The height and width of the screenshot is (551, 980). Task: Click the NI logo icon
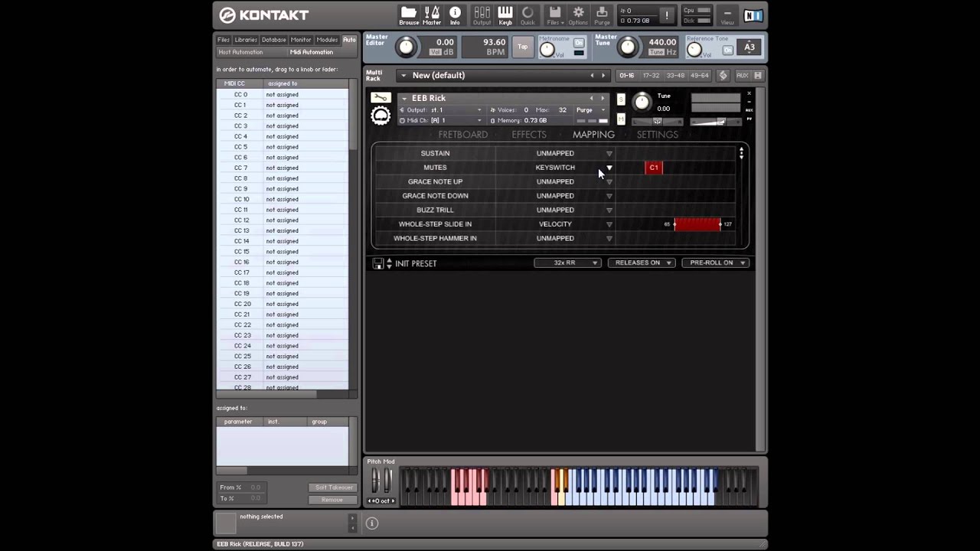point(753,15)
